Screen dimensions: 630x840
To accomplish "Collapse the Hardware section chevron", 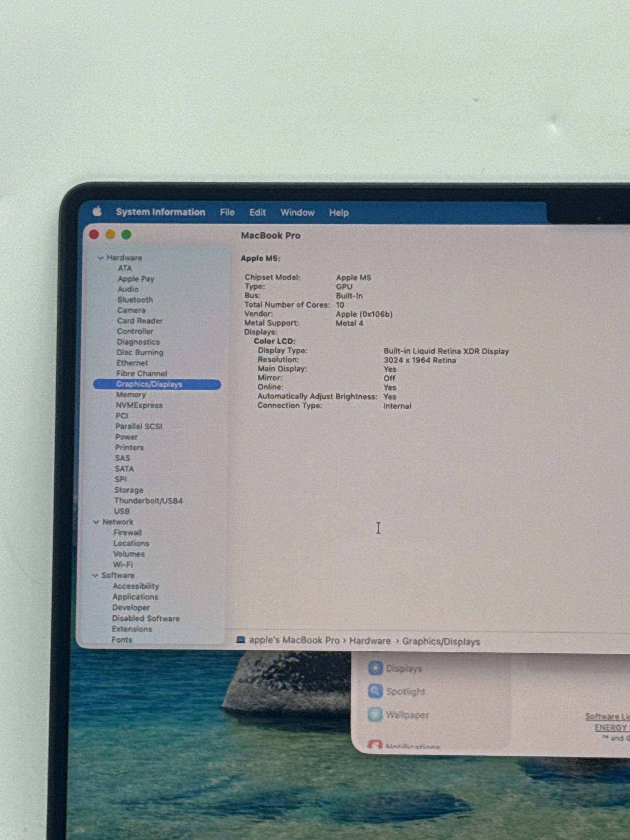I will coord(100,258).
